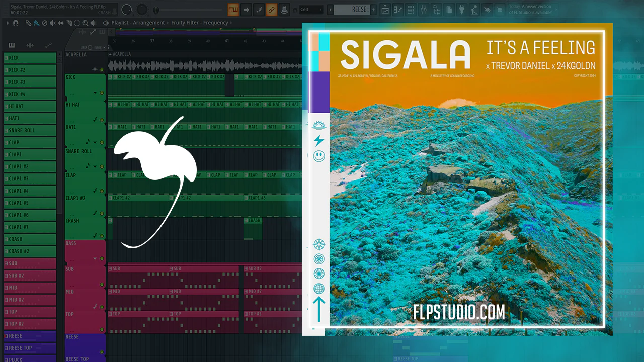The width and height of the screenshot is (644, 362).
Task: Click the shopping cart content library icon
Action: (x=500, y=10)
